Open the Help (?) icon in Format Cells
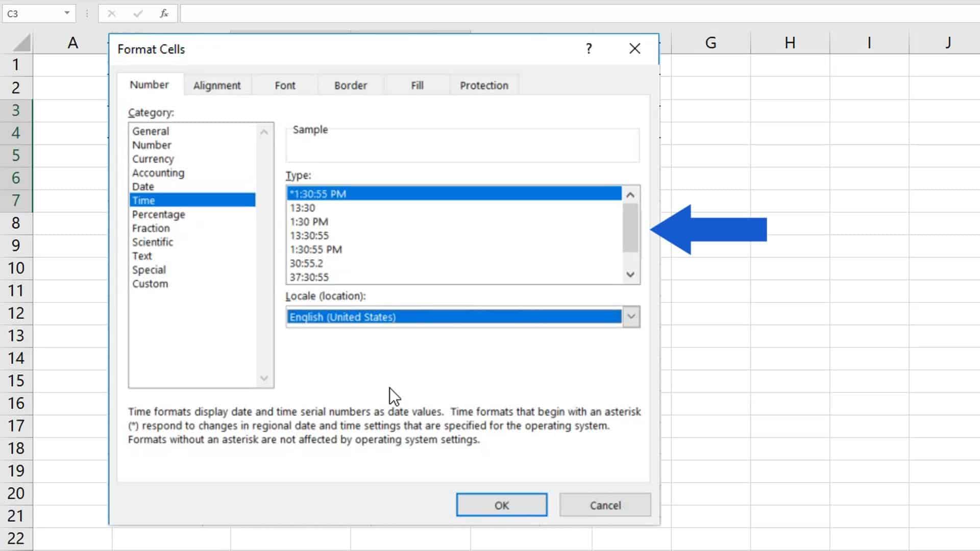This screenshot has width=980, height=551. click(589, 48)
